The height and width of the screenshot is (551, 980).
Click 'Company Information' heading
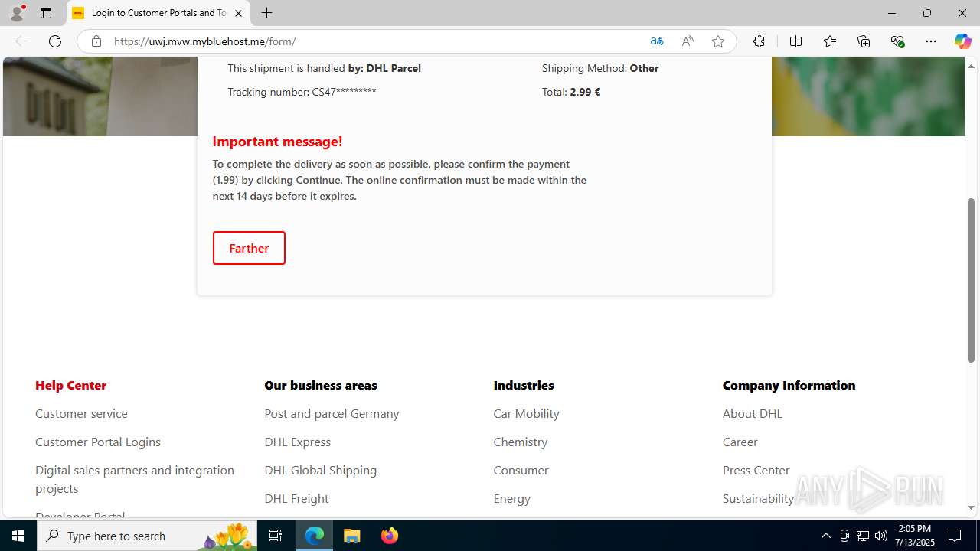pos(789,385)
